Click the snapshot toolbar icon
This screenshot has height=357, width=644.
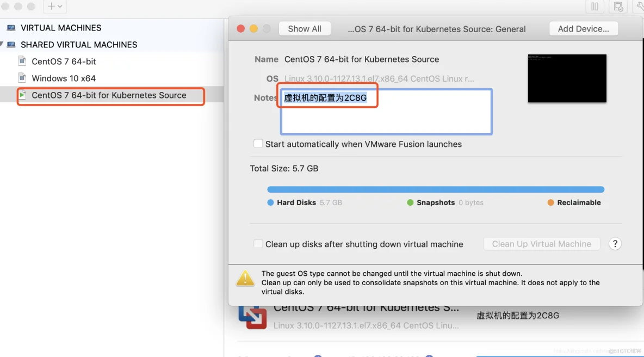[x=618, y=7]
